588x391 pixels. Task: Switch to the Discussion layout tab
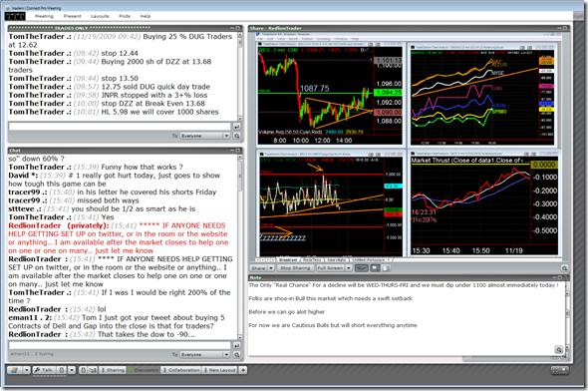(x=145, y=370)
